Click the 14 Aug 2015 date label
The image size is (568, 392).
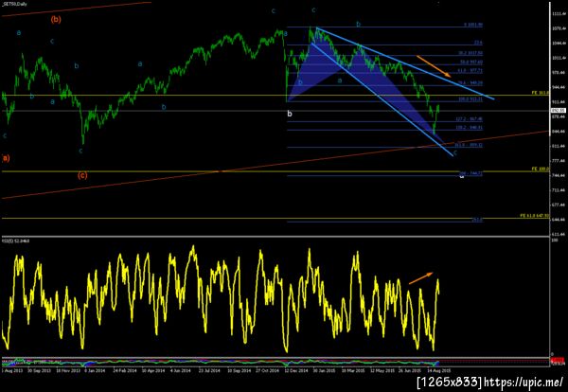coord(438,371)
